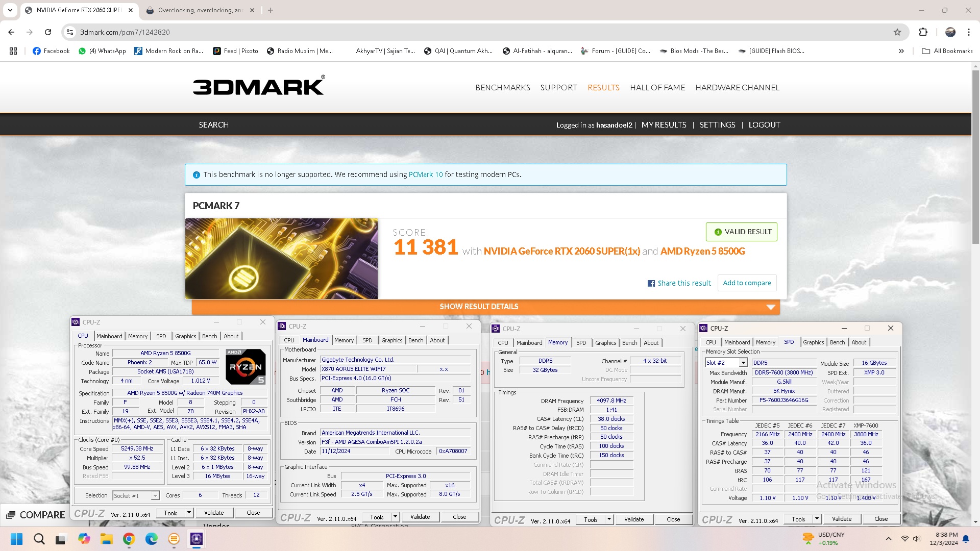
Task: Open Tools dropdown arrow in Mainboard CPU-Z window
Action: pos(395,517)
